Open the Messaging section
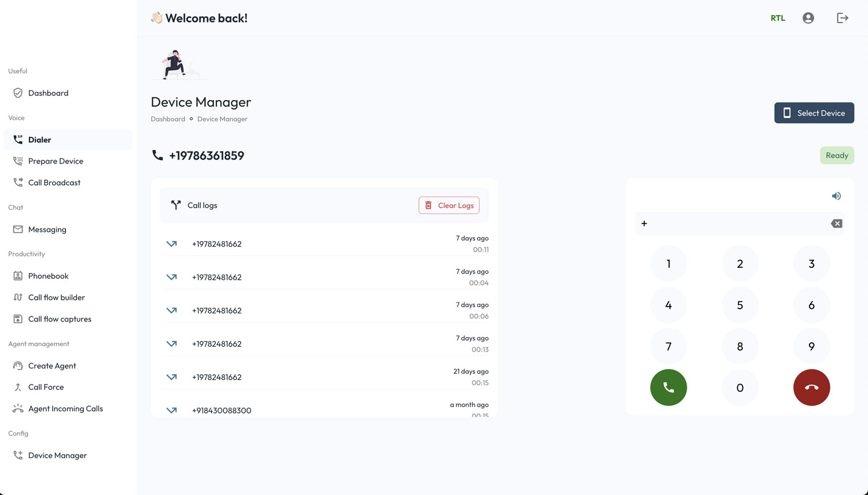This screenshot has height=495, width=868. click(x=47, y=230)
